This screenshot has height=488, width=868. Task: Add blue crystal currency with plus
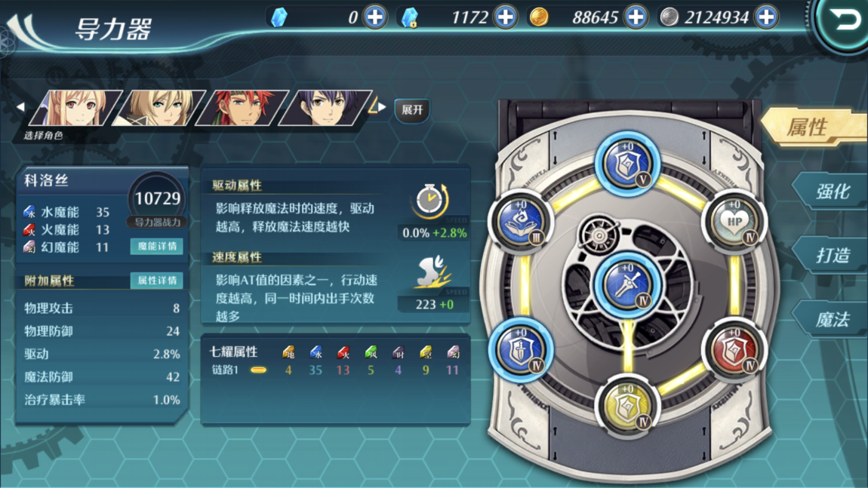click(375, 17)
